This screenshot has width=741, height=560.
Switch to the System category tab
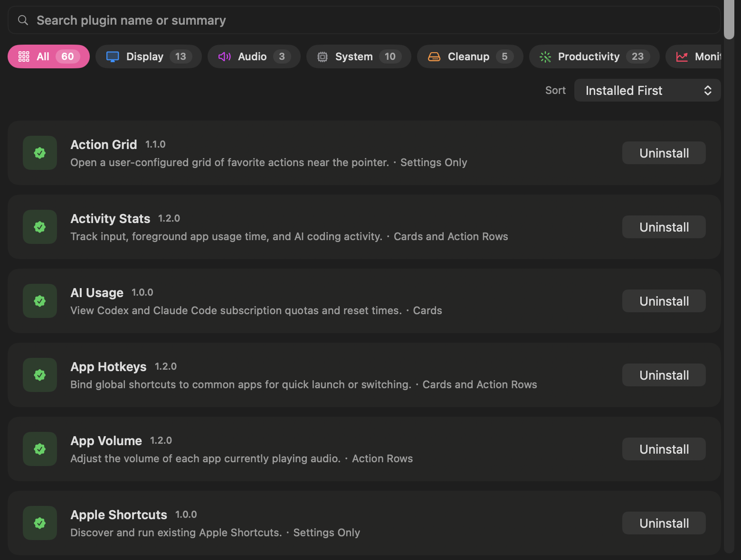click(359, 56)
